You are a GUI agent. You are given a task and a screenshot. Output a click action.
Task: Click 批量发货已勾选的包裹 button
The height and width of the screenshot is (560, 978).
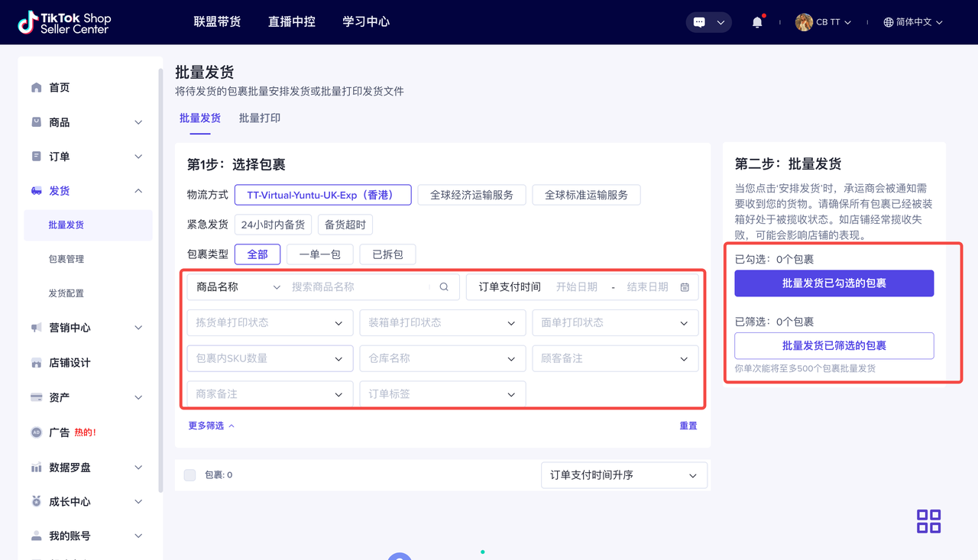(834, 283)
